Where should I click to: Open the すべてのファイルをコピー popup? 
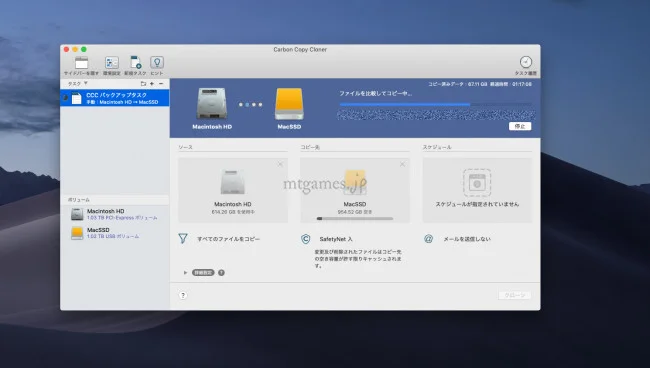coord(228,239)
